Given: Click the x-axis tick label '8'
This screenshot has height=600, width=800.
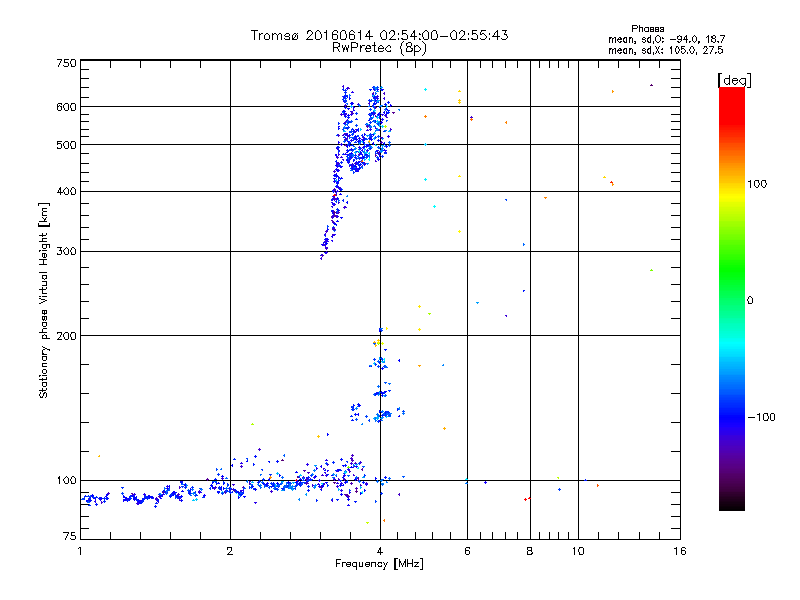Looking at the screenshot, I should pyautogui.click(x=530, y=551).
